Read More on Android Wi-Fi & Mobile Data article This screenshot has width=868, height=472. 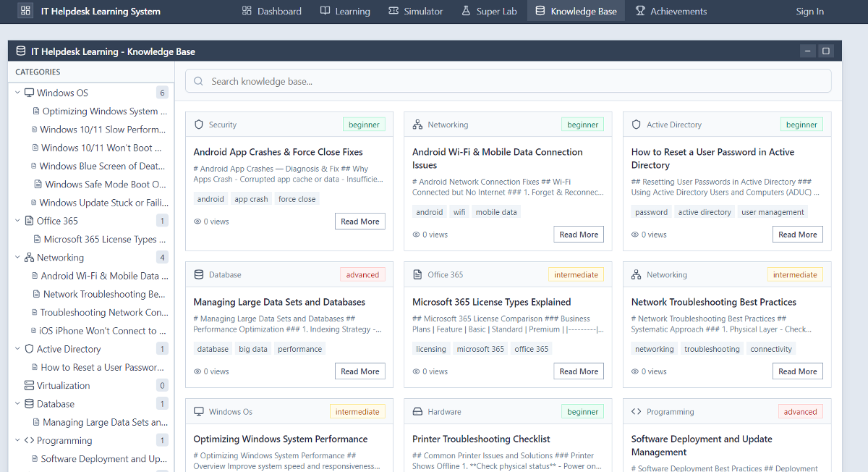tap(579, 235)
